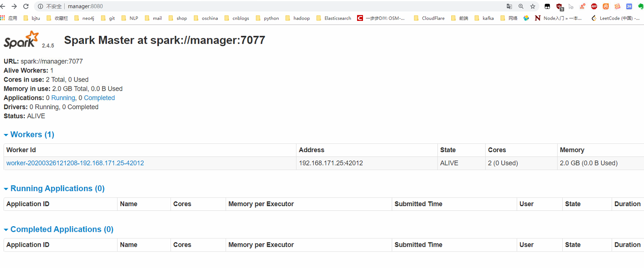Screen dimensions: 644x268
Task: Open the mail bookmark folder
Action: pos(153,18)
